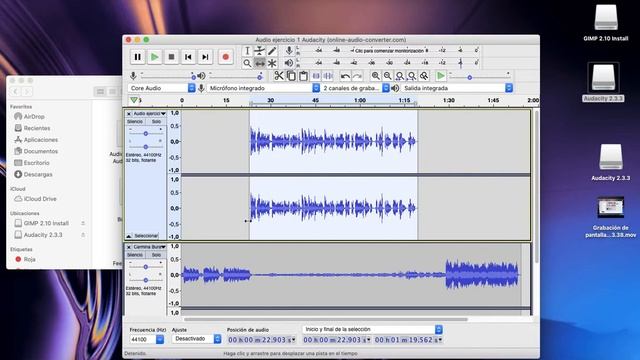Click the playback volume slider
The height and width of the screenshot is (360, 640).
[236, 76]
